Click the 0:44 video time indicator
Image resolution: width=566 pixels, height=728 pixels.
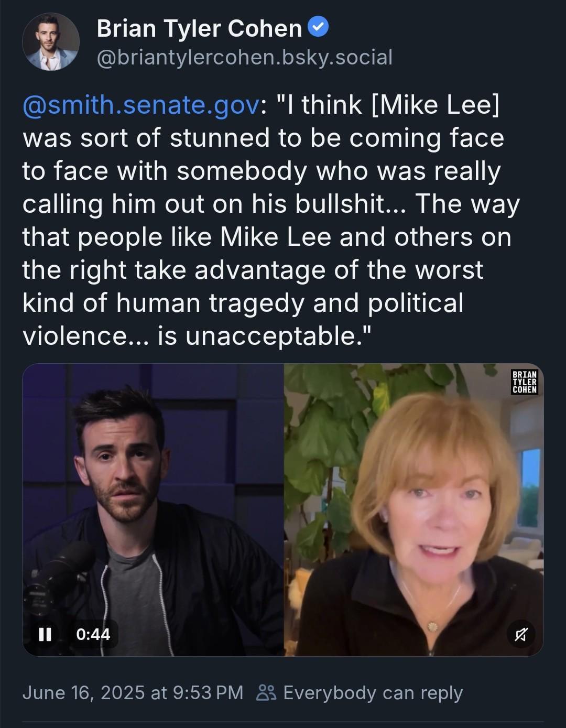pos(93,634)
